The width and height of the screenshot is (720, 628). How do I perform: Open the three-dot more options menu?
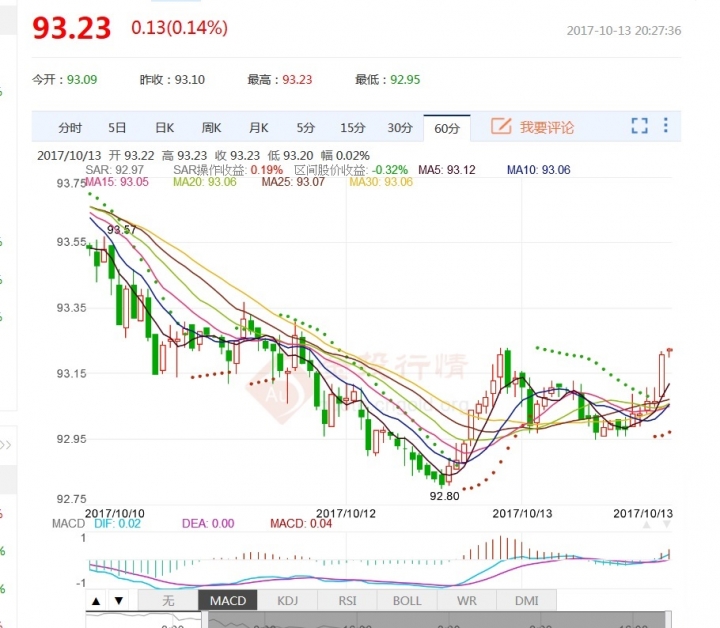point(665,127)
